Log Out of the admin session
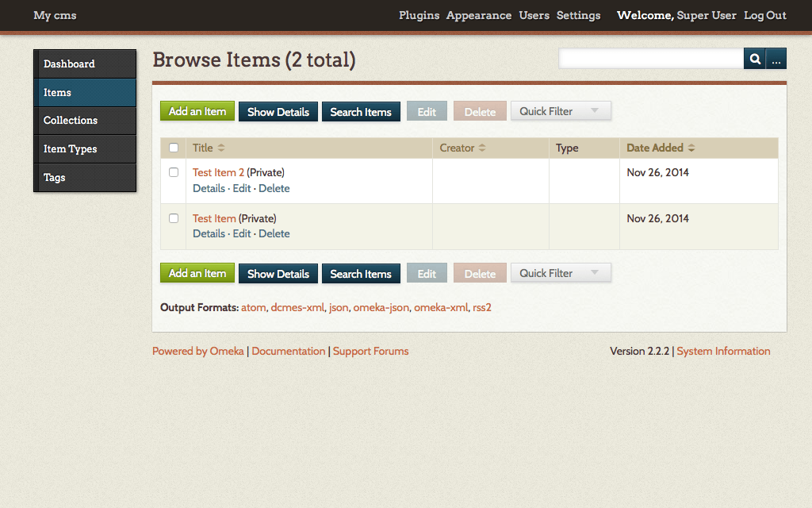Screen dimensions: 812x508 pyautogui.click(x=765, y=16)
